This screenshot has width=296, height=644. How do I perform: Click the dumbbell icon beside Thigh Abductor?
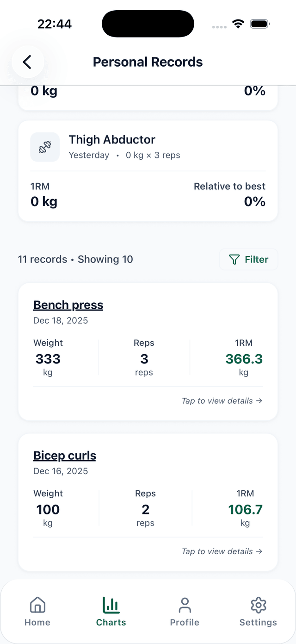click(x=45, y=147)
